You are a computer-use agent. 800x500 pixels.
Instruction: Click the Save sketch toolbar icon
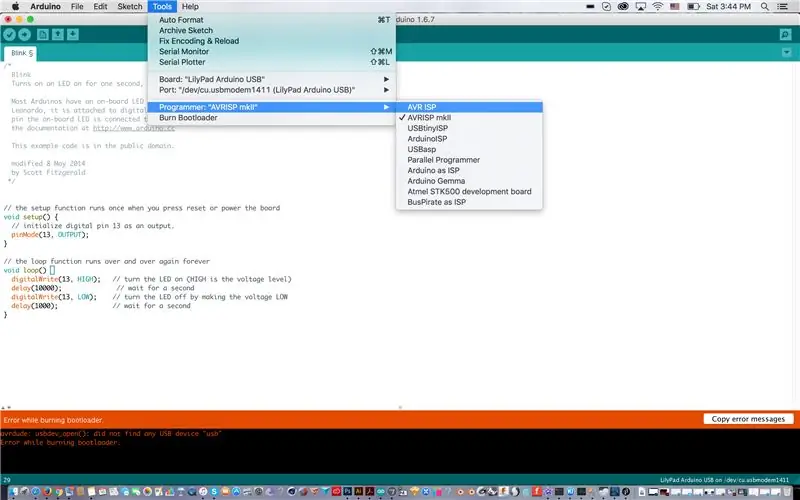(x=73, y=34)
